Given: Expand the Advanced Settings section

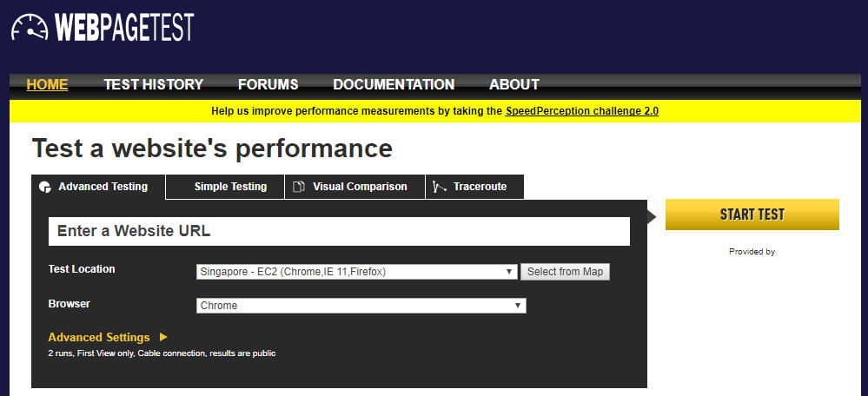Looking at the screenshot, I should pyautogui.click(x=99, y=337).
